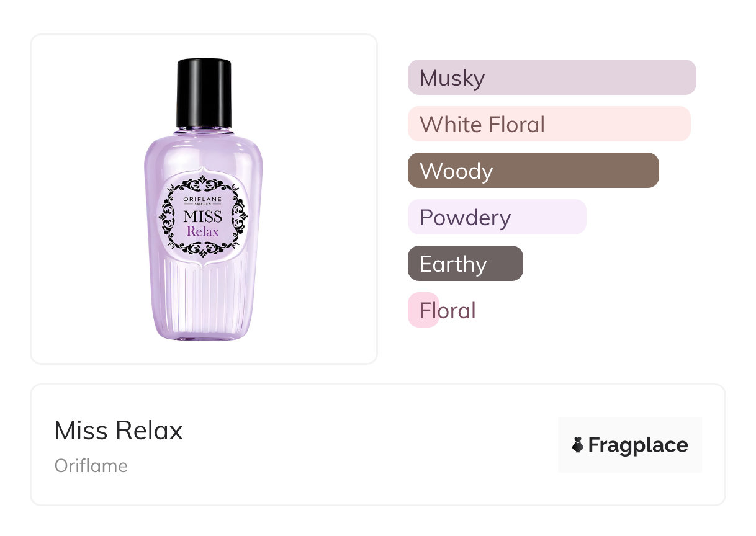
Task: Click the Fragplace perfume bottle icon
Action: 578,445
